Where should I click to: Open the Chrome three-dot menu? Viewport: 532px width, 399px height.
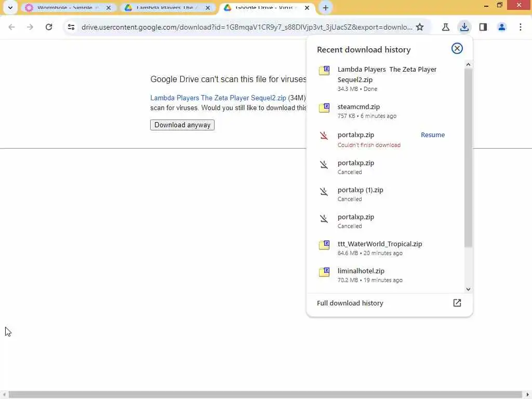click(x=521, y=27)
